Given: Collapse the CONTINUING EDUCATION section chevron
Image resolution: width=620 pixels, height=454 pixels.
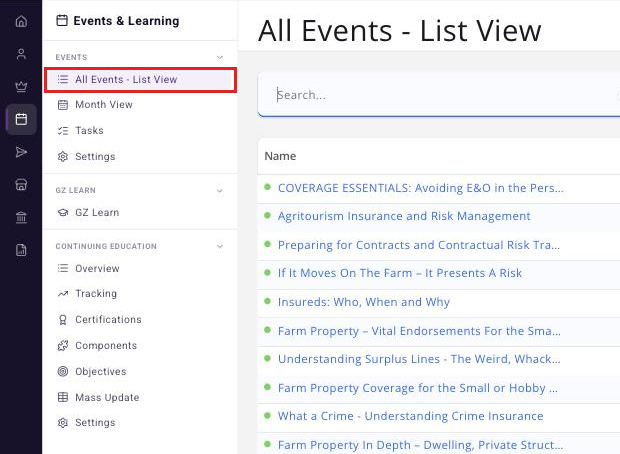Looking at the screenshot, I should 220,246.
